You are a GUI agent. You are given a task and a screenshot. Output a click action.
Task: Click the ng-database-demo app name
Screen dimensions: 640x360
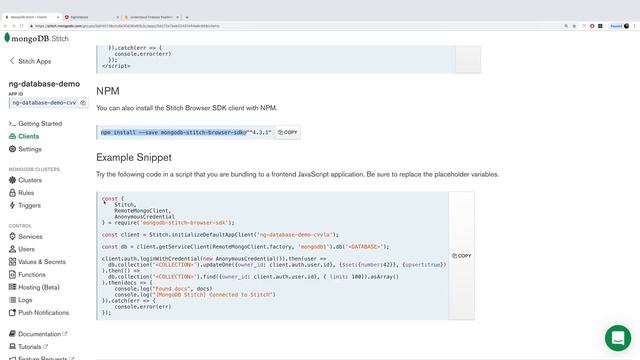pyautogui.click(x=44, y=84)
